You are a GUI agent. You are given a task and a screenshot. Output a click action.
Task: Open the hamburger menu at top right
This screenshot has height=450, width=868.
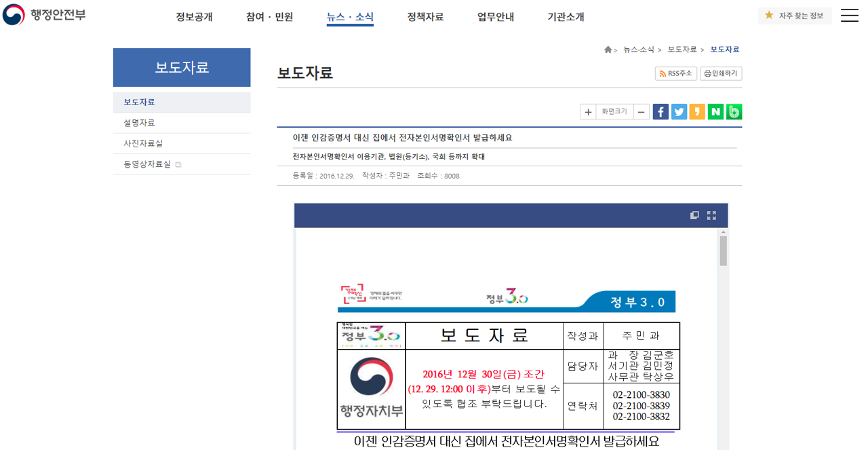pyautogui.click(x=849, y=15)
